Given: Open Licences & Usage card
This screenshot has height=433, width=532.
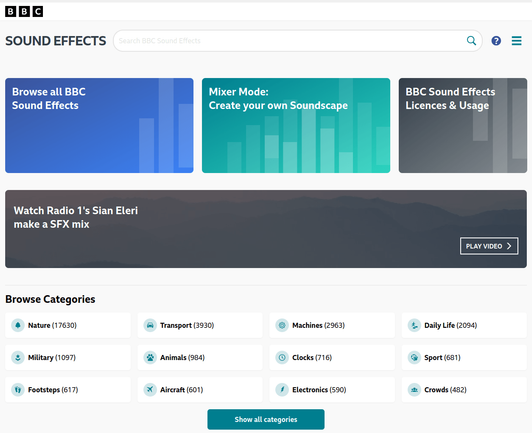Looking at the screenshot, I should (x=463, y=126).
